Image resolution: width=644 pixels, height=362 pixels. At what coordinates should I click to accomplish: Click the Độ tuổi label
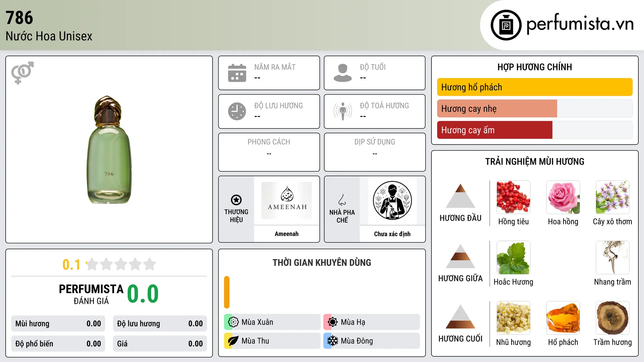pos(373,67)
